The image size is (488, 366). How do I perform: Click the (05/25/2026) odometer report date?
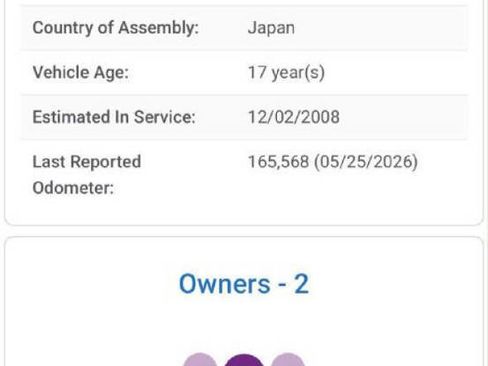(x=366, y=162)
